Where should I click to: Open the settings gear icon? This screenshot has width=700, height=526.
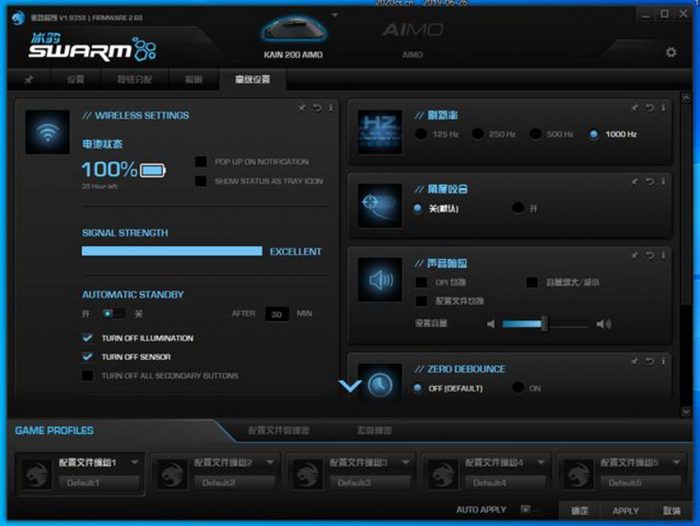click(671, 53)
